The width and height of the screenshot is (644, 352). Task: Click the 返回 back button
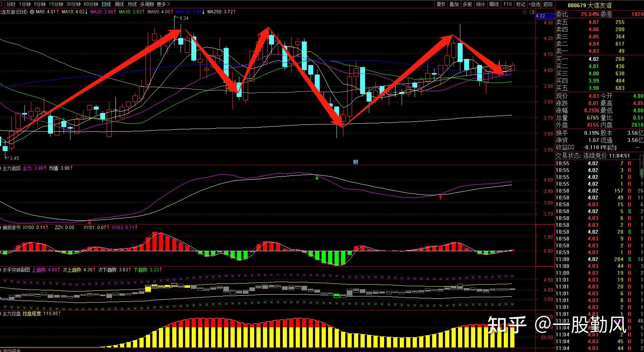[x=548, y=4]
